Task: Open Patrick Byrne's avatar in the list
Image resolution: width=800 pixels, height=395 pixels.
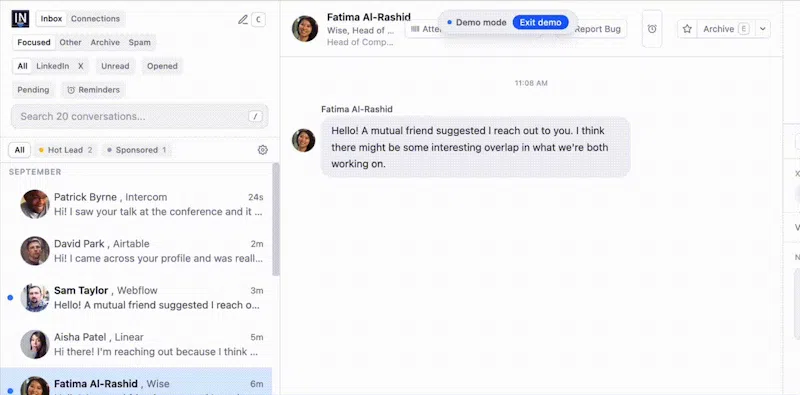Action: click(35, 204)
